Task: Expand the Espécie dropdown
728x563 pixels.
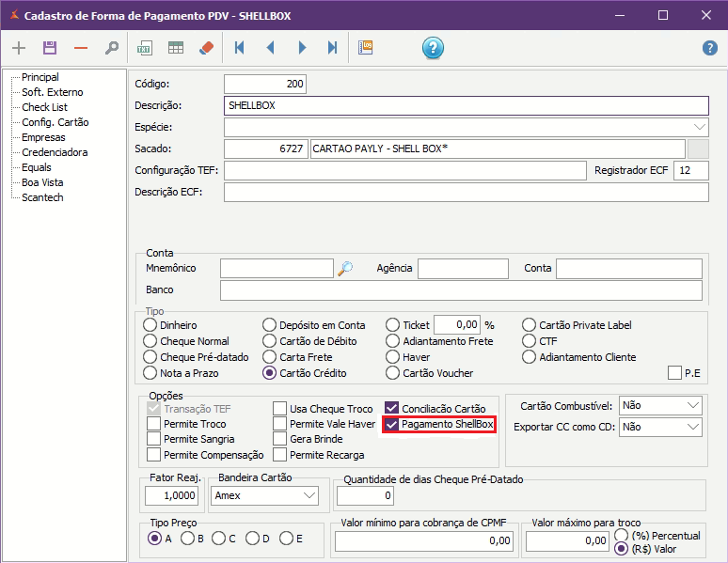Action: (x=700, y=127)
